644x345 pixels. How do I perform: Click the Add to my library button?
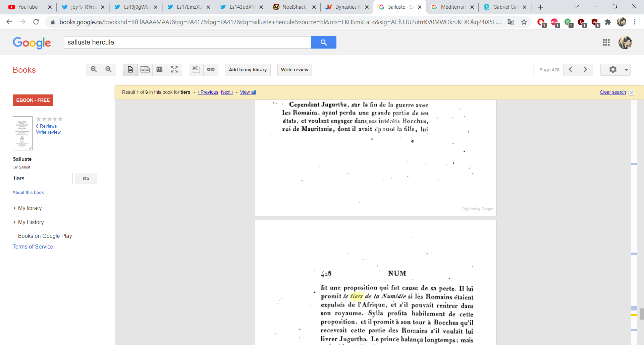click(248, 70)
